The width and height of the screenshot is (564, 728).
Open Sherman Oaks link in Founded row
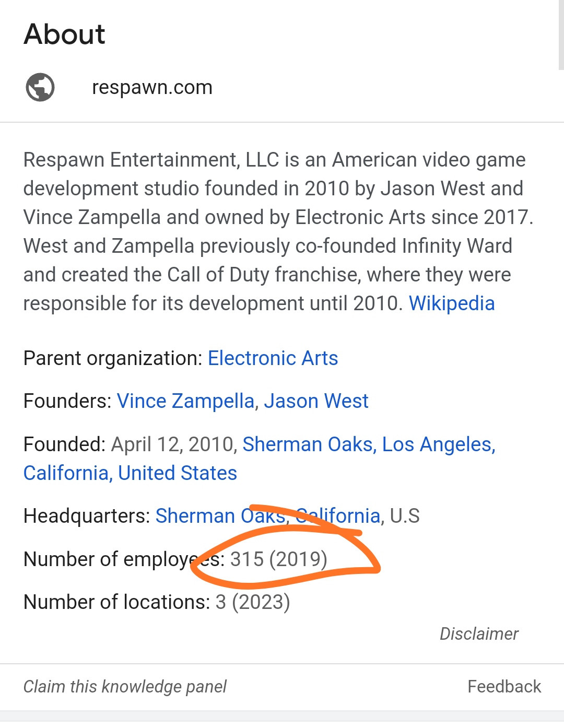click(308, 444)
